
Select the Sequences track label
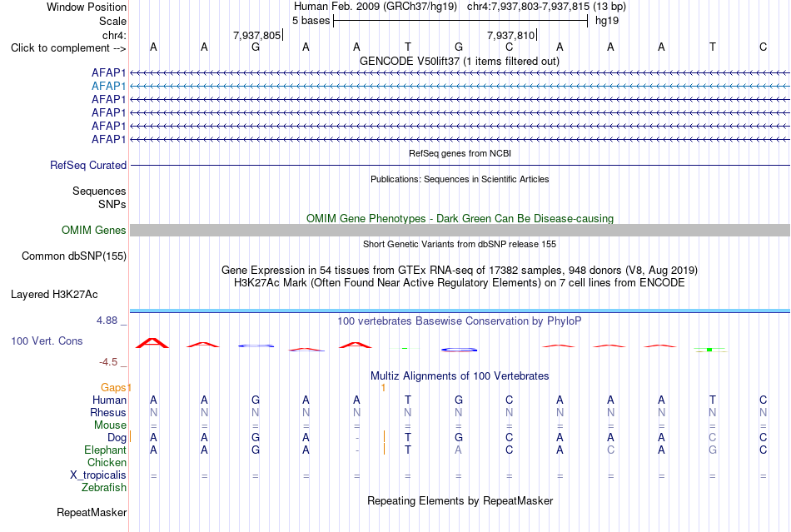pyautogui.click(x=99, y=191)
